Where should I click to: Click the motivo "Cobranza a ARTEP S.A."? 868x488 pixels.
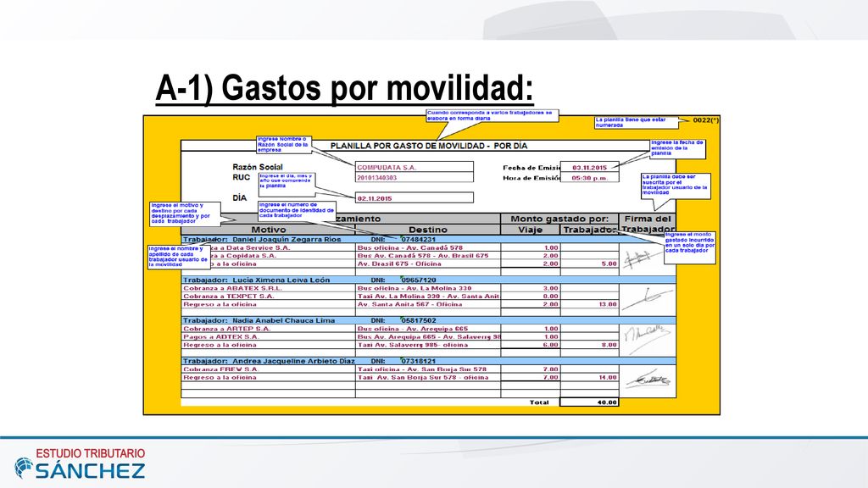[226, 329]
